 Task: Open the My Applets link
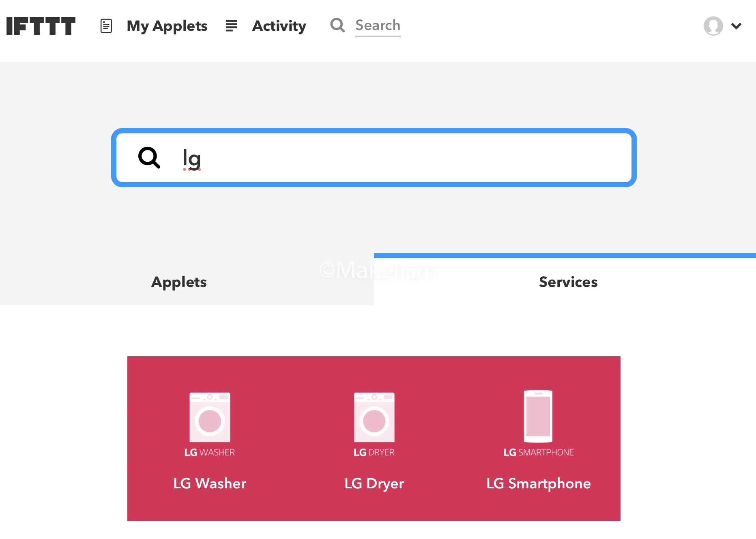click(x=167, y=26)
